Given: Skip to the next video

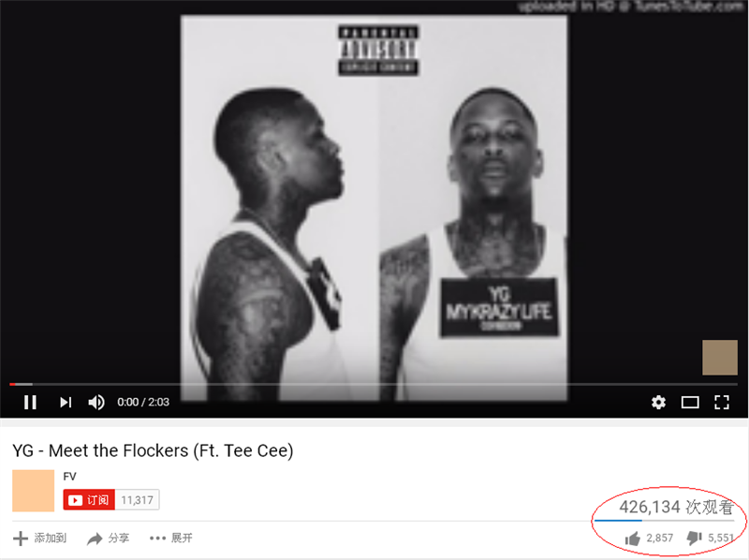Looking at the screenshot, I should click(66, 403).
